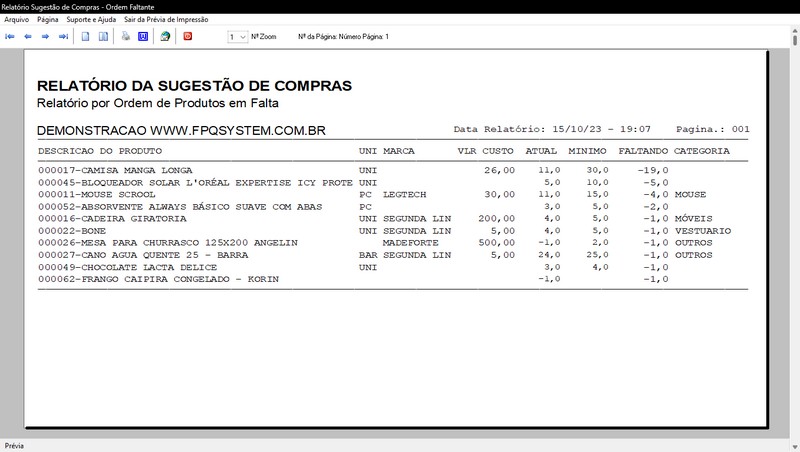Click the Pagina.: 001 text
800x452 pixels.
tap(713, 129)
